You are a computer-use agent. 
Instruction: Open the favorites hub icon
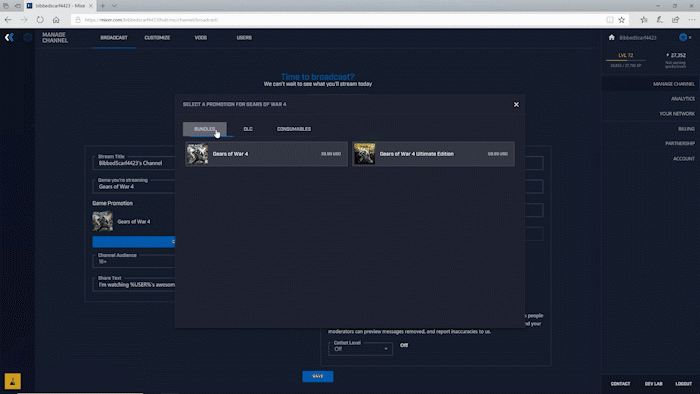[644, 20]
